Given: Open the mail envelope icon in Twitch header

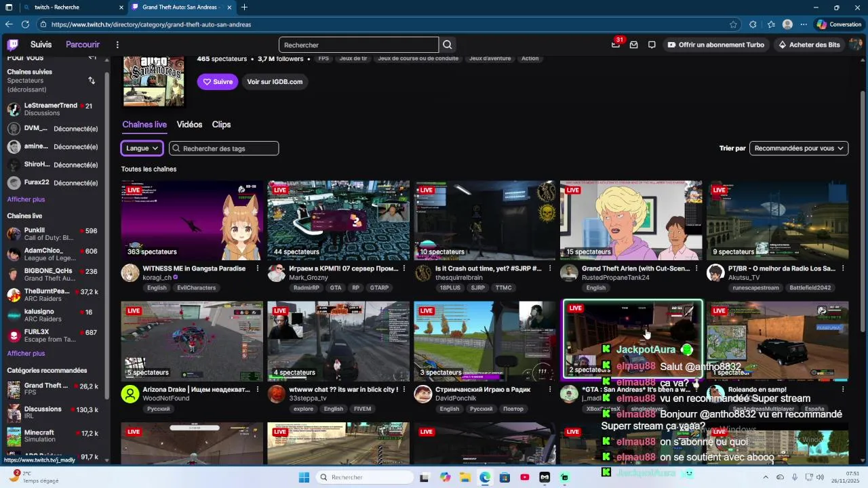Looking at the screenshot, I should [633, 45].
